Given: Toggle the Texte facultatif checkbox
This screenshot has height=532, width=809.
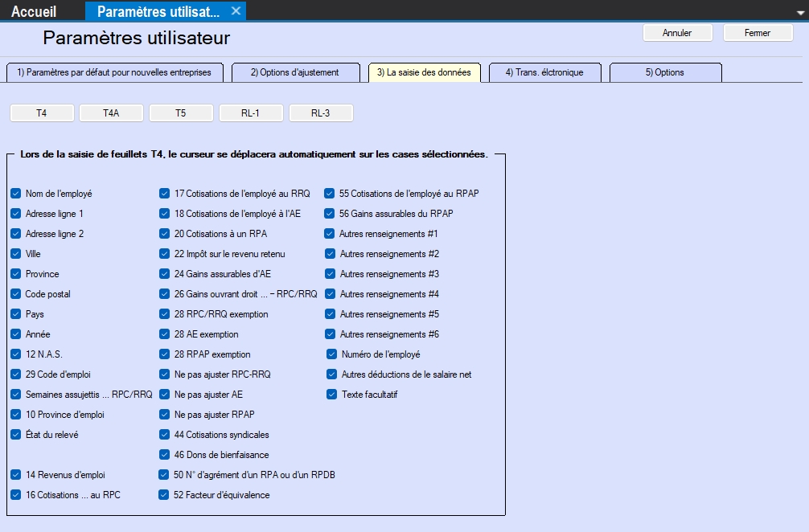Looking at the screenshot, I should [x=332, y=395].
